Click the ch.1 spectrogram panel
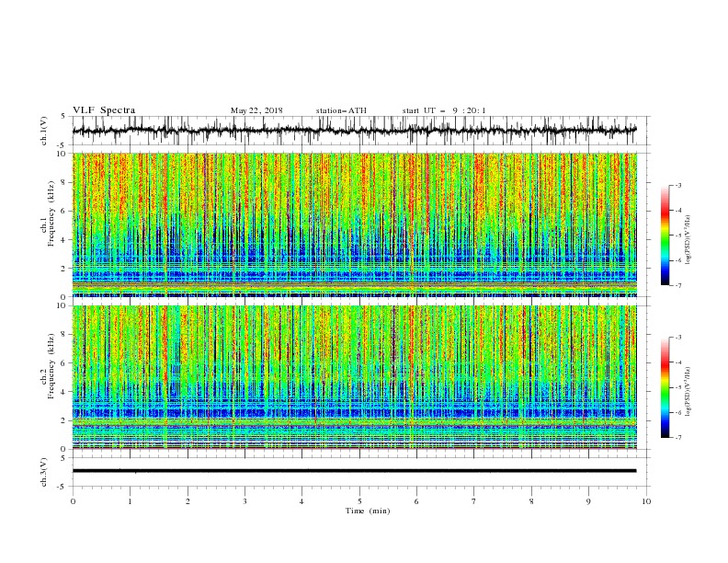This screenshot has height=563, width=728. point(354,224)
